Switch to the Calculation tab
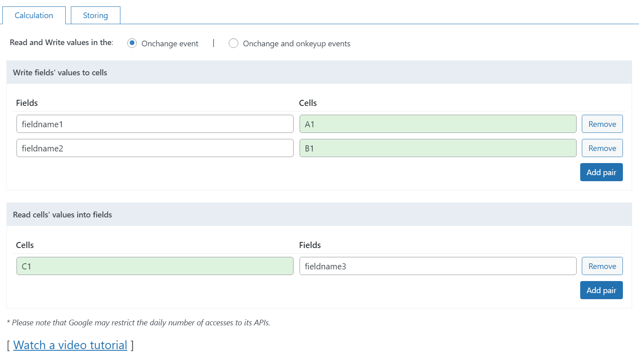 coord(34,15)
